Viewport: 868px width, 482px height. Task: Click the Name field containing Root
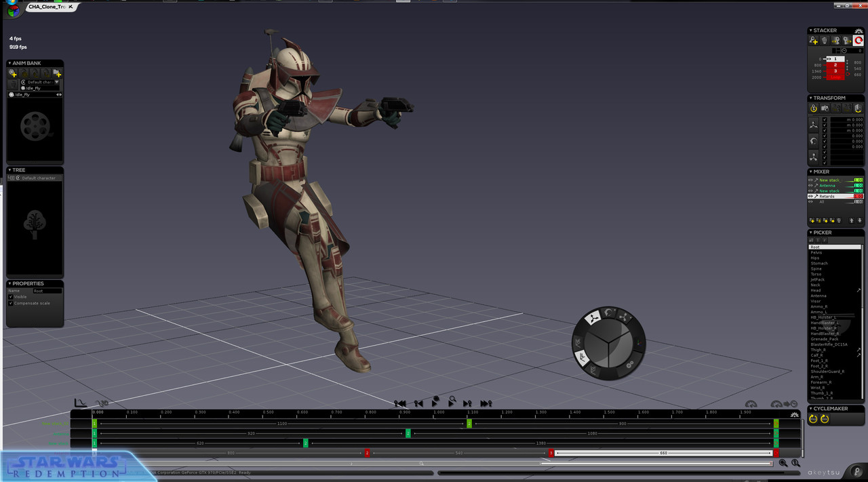[47, 291]
